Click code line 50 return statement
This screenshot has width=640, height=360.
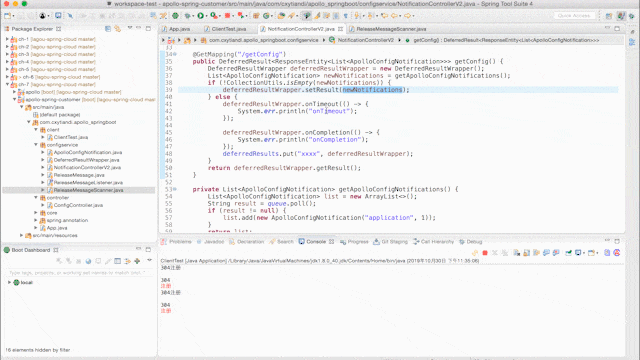click(284, 168)
